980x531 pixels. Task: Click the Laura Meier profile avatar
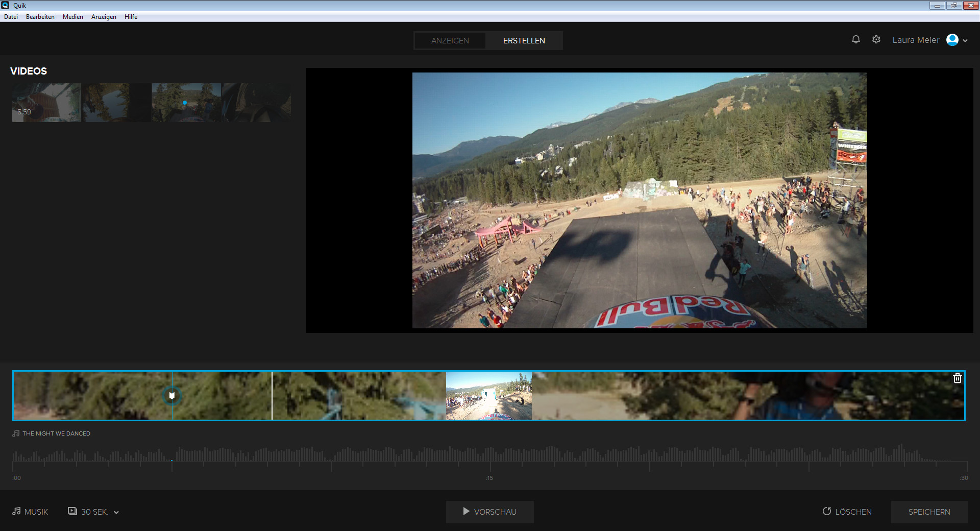point(952,40)
